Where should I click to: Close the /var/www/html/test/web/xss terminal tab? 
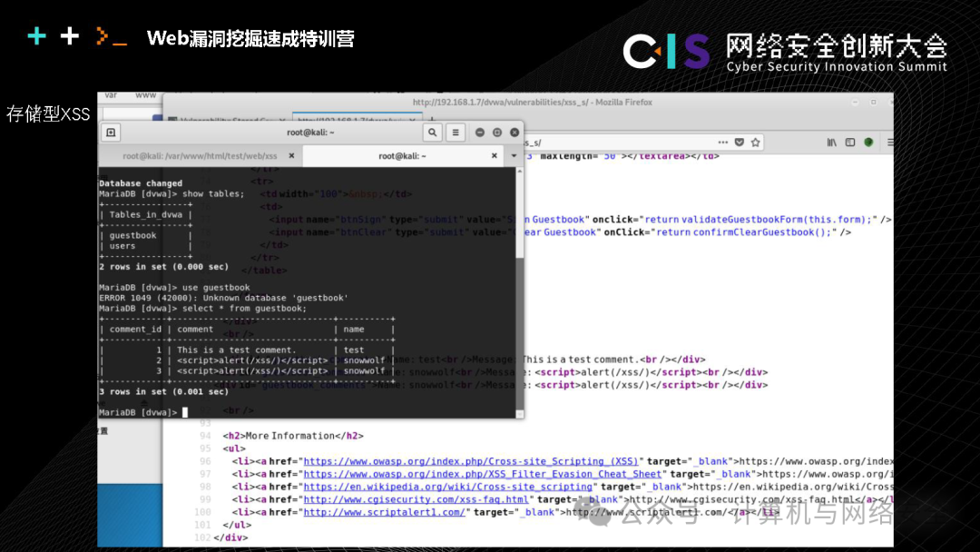[x=291, y=155]
